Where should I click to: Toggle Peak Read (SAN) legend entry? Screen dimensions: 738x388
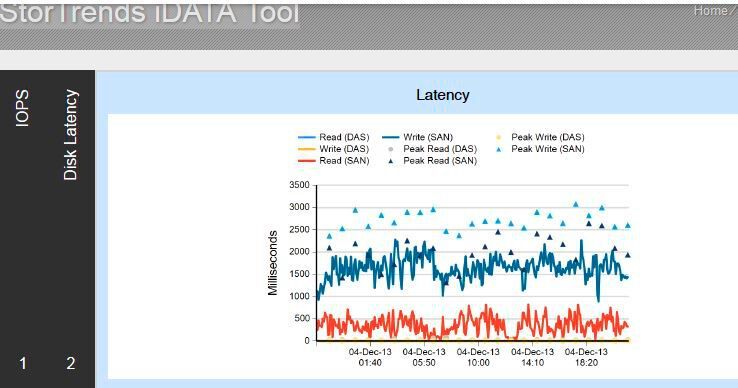click(x=432, y=161)
